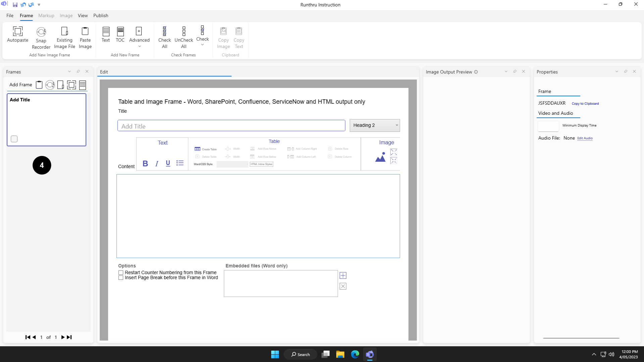644x362 pixels.
Task: Open the View menu tab
Action: 83,15
